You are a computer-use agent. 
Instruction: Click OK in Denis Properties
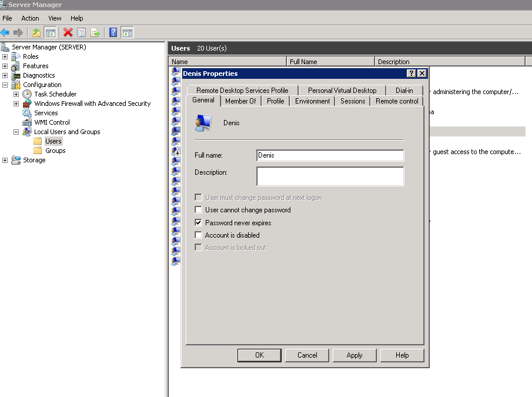tap(259, 355)
